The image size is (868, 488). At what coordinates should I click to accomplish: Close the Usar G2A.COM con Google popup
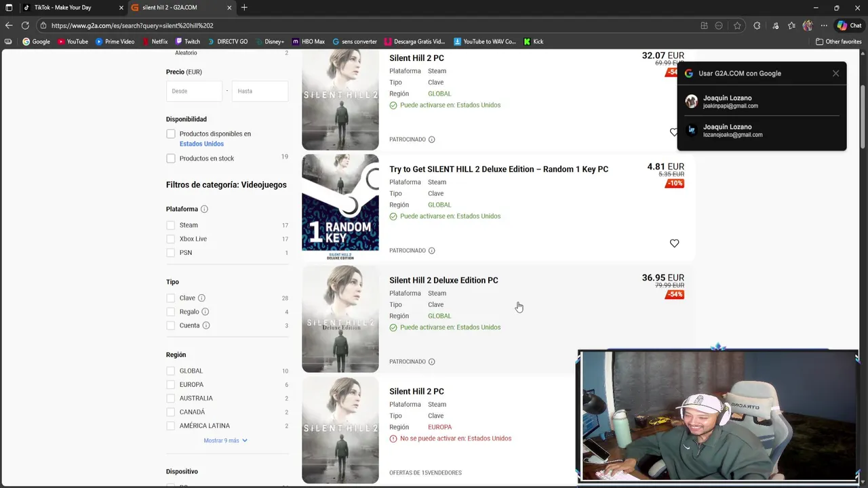coord(835,73)
